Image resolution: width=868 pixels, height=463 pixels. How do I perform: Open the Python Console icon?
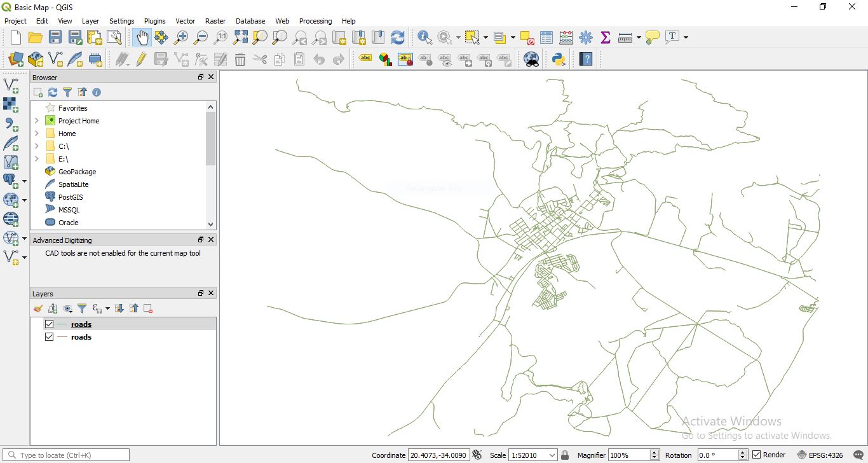(x=559, y=59)
